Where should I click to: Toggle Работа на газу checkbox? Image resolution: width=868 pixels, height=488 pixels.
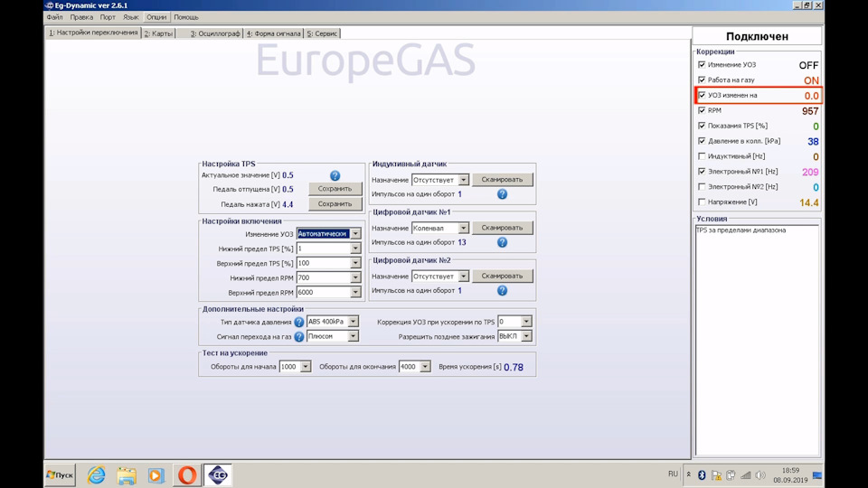[x=702, y=80]
